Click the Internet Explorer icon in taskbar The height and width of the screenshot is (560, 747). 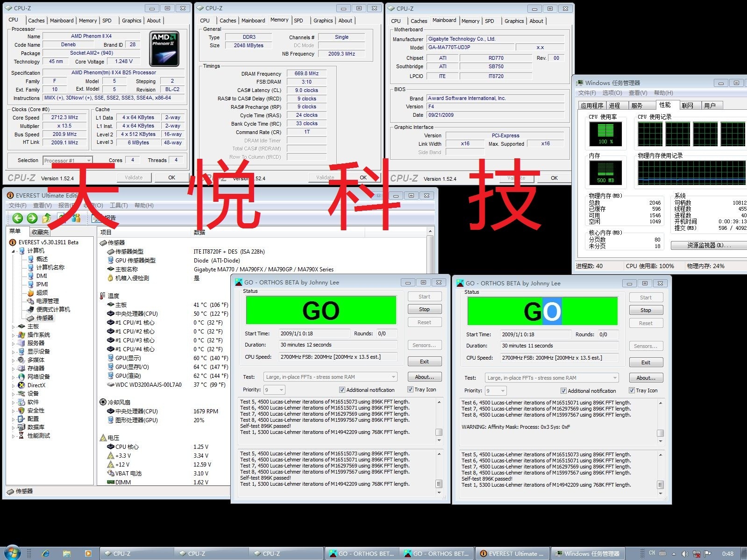[46, 553]
